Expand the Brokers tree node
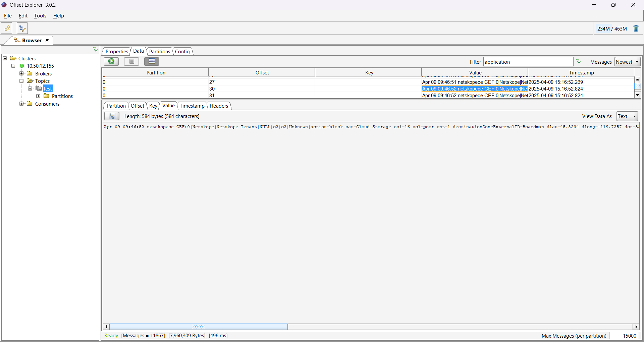The width and height of the screenshot is (644, 342). pyautogui.click(x=21, y=73)
